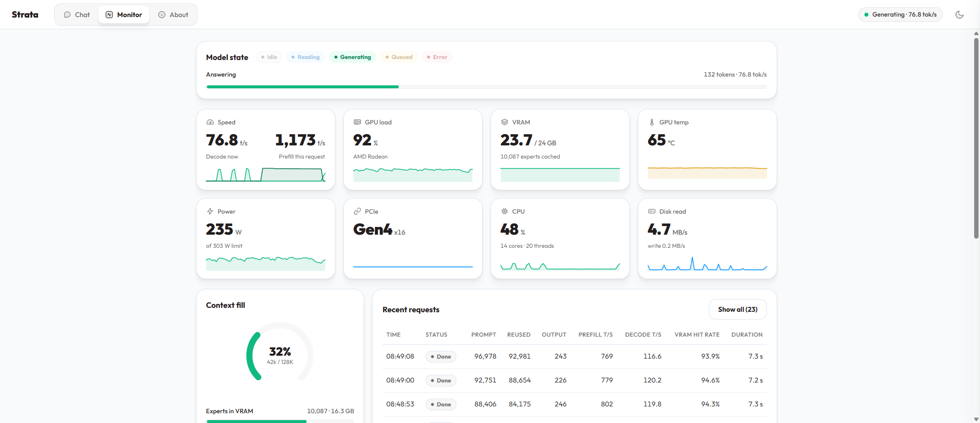Click the Disk read sparkline chart

(707, 263)
